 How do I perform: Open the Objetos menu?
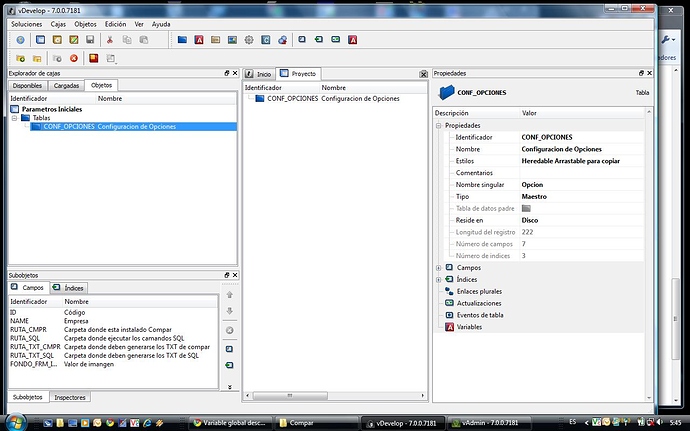(86, 23)
